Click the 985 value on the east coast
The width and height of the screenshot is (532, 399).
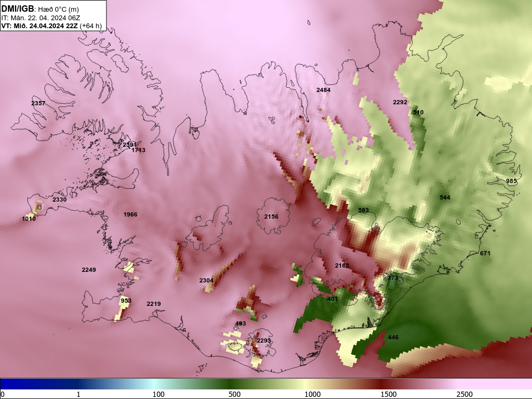click(x=511, y=181)
